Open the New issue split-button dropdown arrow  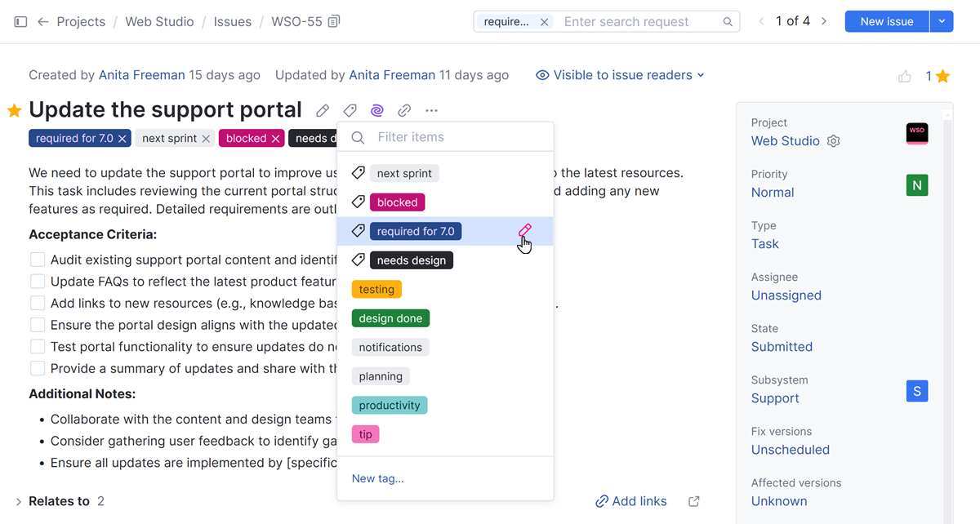(x=942, y=20)
